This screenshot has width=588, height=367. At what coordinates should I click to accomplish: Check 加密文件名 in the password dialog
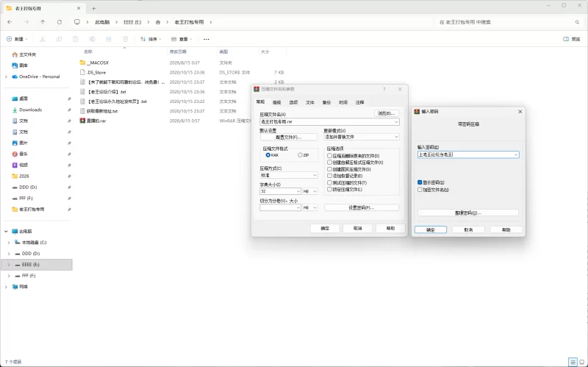pyautogui.click(x=420, y=190)
